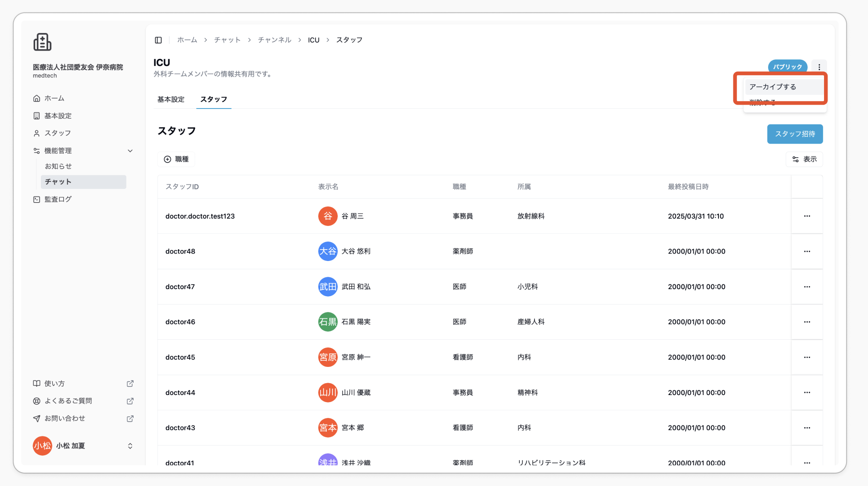The width and height of the screenshot is (868, 486).
Task: Open row actions for doctor46
Action: click(807, 322)
